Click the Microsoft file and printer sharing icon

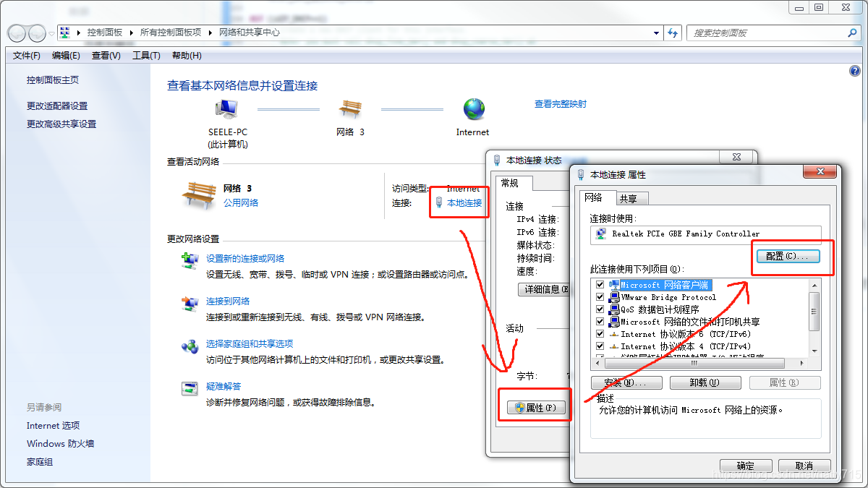click(x=614, y=322)
